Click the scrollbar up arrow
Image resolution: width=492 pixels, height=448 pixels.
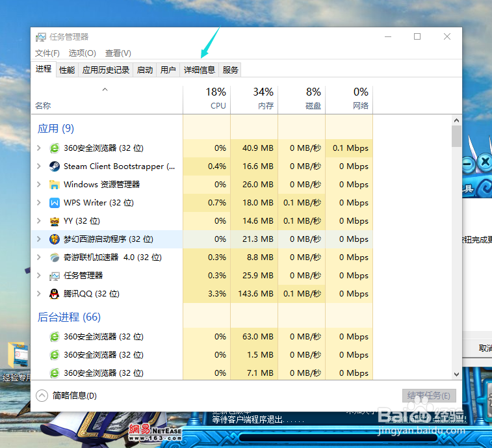click(x=456, y=120)
